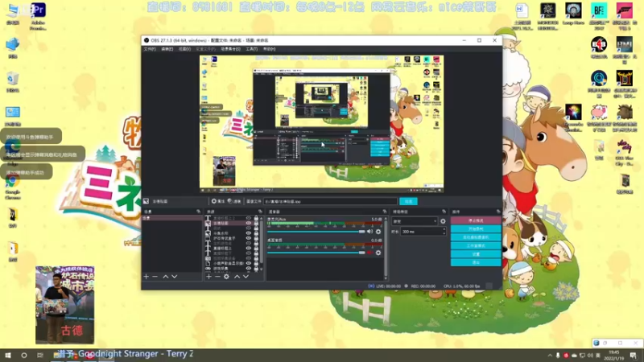Click the 浏览 browse button beside file path
Viewport: 644px width, 362px height.
click(x=408, y=202)
